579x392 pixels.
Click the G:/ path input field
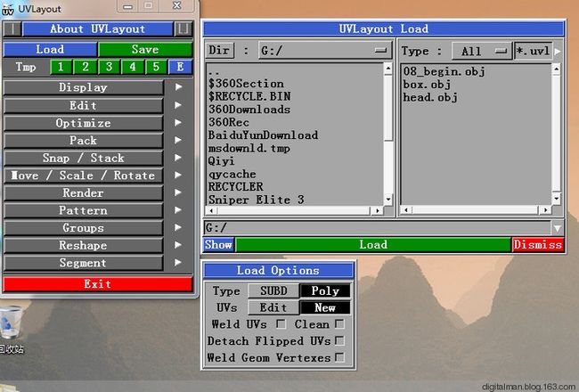click(378, 228)
